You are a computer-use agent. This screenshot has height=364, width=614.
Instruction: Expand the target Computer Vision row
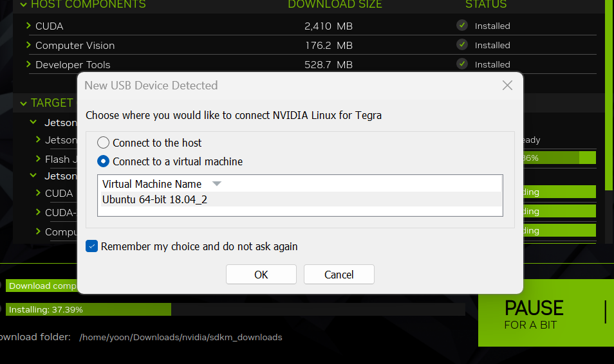pos(38,231)
